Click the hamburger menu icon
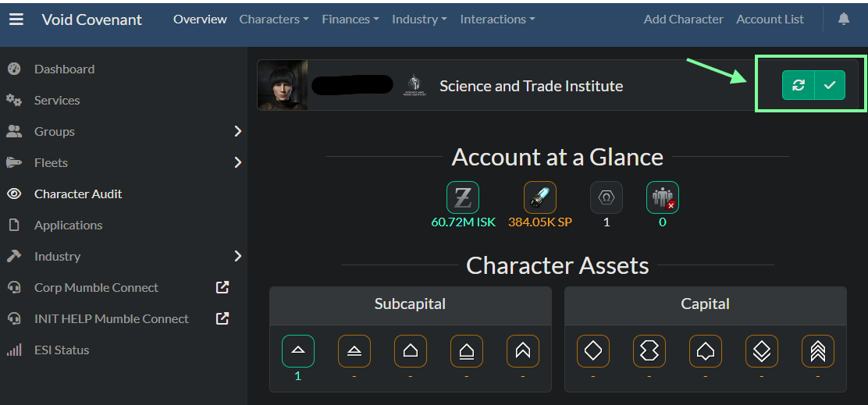 tap(16, 20)
